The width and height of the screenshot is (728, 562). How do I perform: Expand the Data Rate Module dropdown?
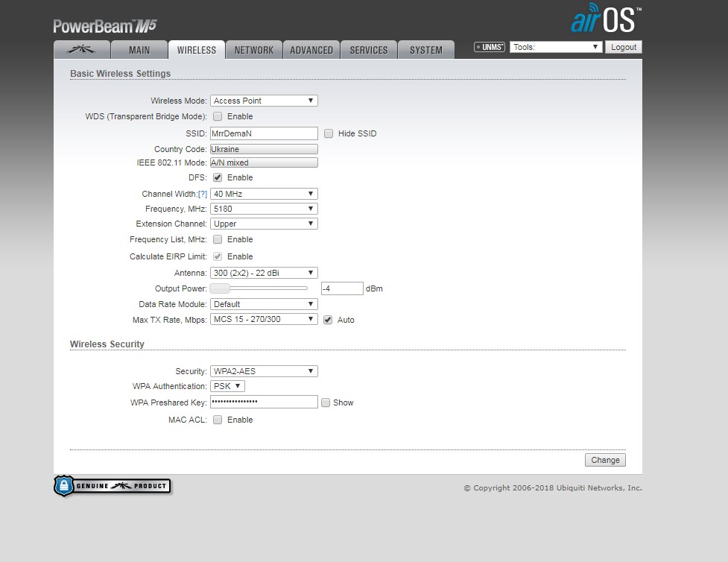click(264, 304)
